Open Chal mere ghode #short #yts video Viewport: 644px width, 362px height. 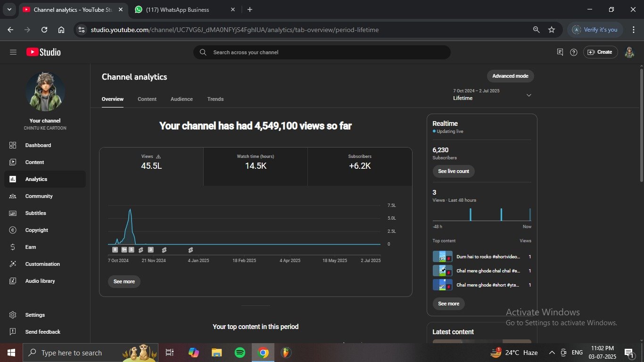[482, 285]
